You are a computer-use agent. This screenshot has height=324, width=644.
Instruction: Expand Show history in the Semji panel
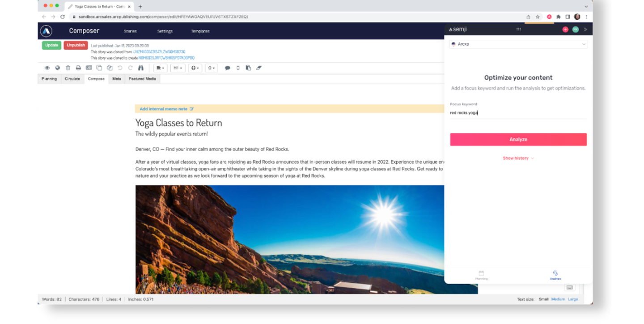(518, 158)
